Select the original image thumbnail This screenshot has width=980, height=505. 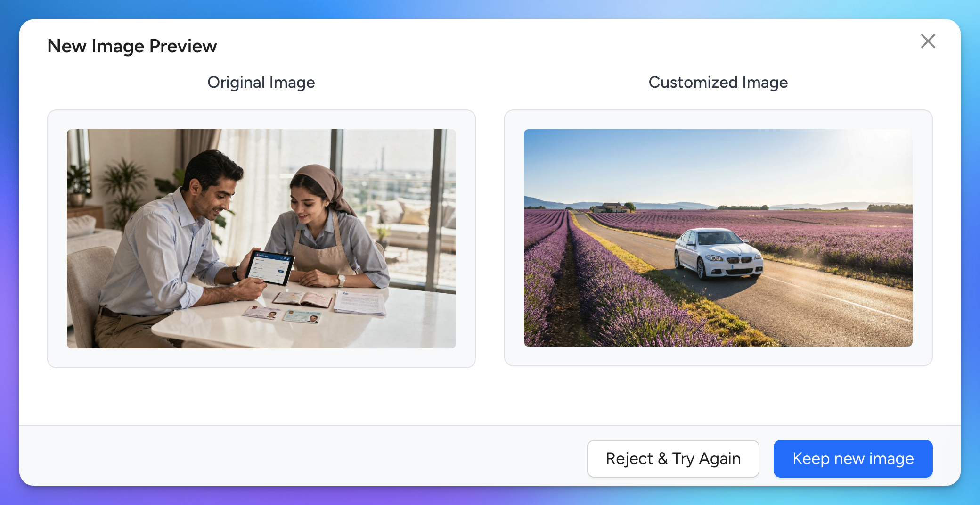pos(261,239)
